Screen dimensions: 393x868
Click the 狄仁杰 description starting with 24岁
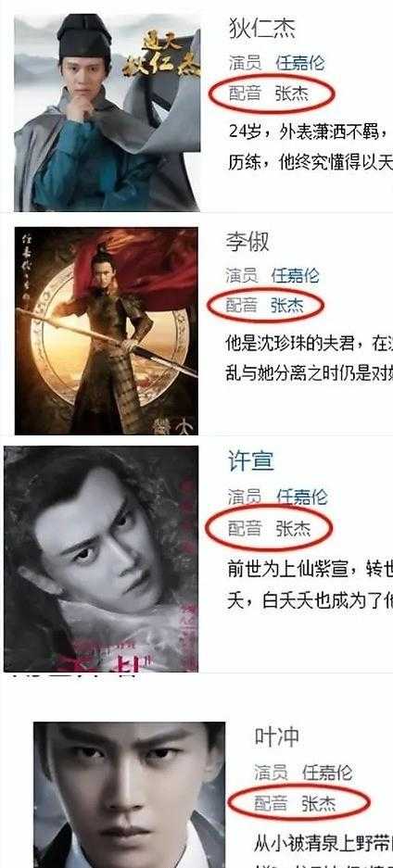click(x=311, y=147)
